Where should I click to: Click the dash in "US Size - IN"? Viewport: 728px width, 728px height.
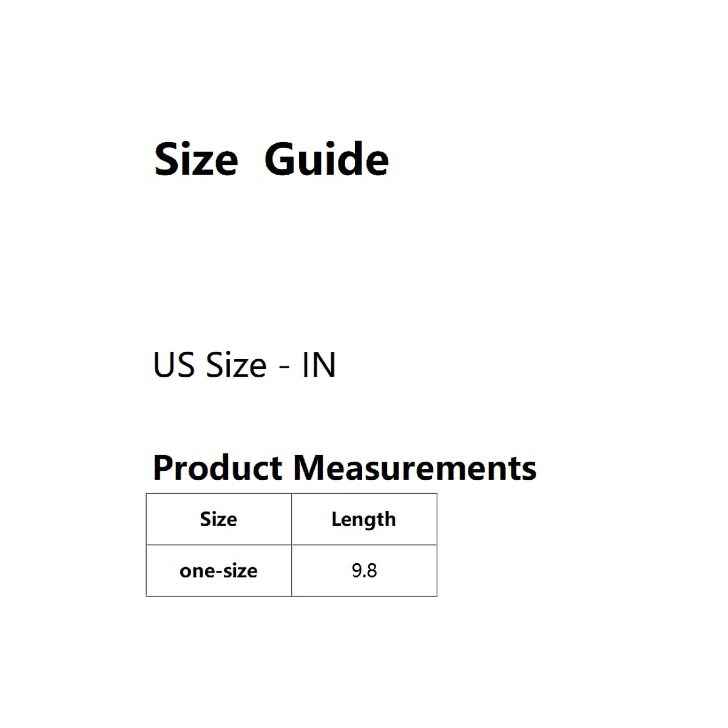[284, 368]
